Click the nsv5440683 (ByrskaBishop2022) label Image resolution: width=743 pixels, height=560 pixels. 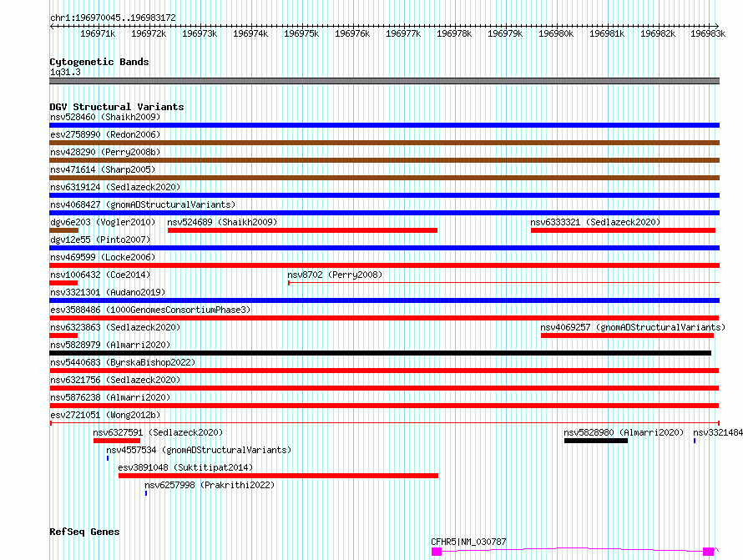point(122,362)
